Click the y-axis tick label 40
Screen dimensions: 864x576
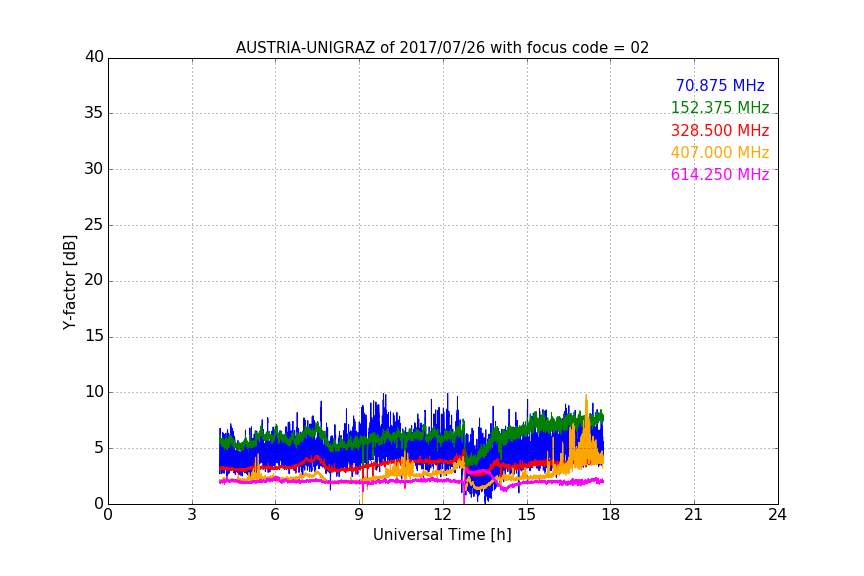coord(94,57)
